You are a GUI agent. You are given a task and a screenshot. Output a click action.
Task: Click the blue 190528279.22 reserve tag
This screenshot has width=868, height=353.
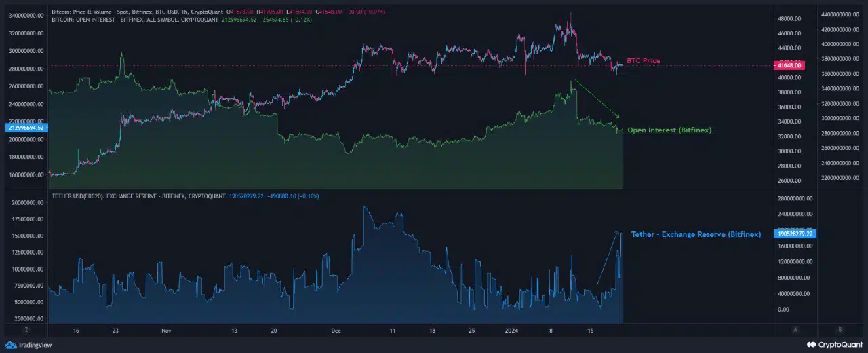(x=796, y=234)
